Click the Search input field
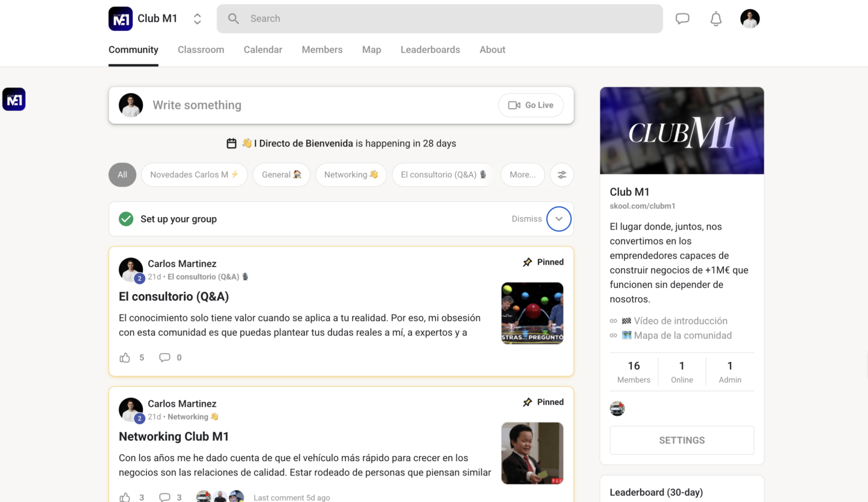868x502 pixels. [x=439, y=19]
